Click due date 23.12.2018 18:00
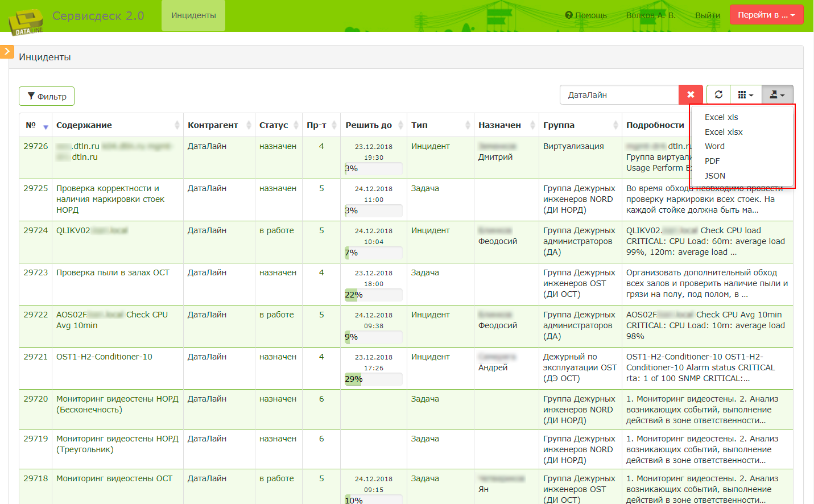The width and height of the screenshot is (814, 504). pyautogui.click(x=374, y=278)
